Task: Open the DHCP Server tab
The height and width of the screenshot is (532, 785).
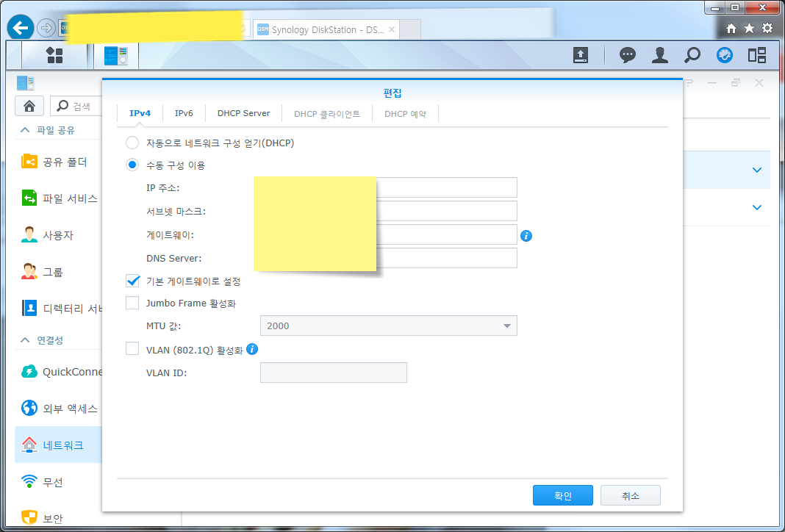Action: coord(243,113)
